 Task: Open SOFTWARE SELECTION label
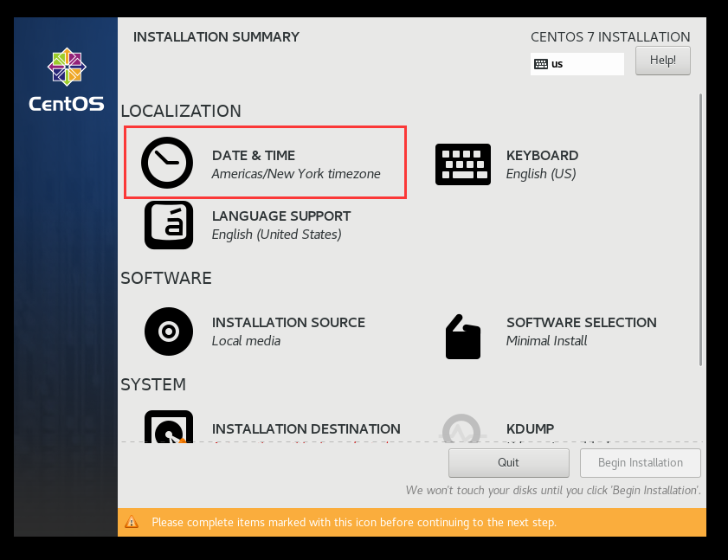(x=582, y=323)
